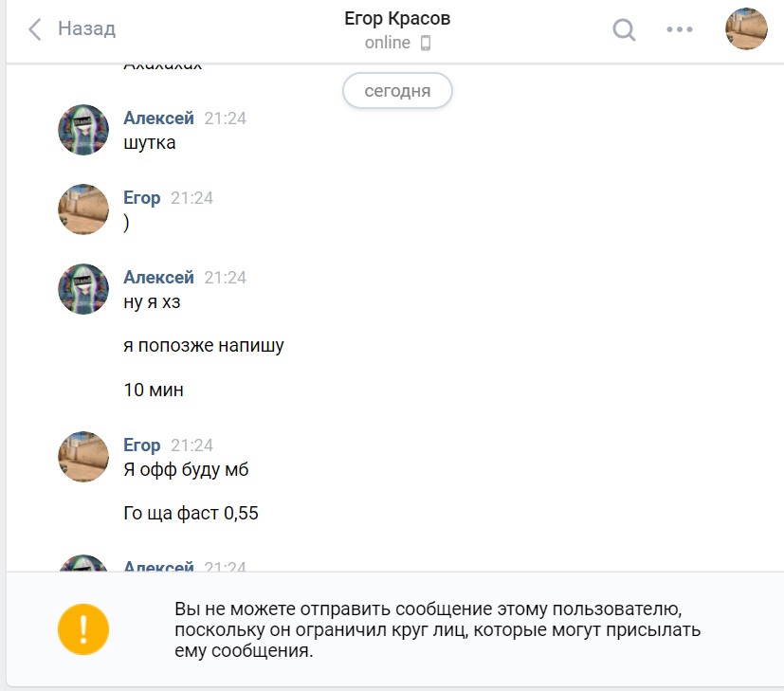The width and height of the screenshot is (784, 691).
Task: Click the сегодня date pill
Action: (397, 90)
